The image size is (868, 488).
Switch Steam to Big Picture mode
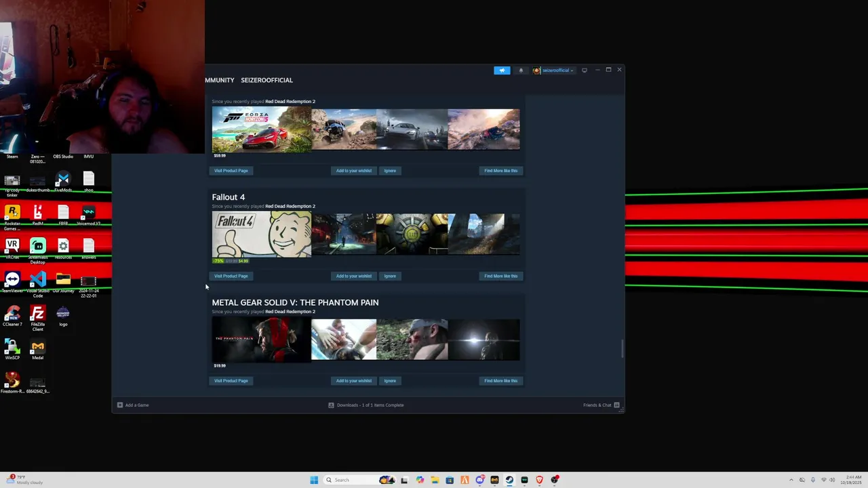(584, 70)
